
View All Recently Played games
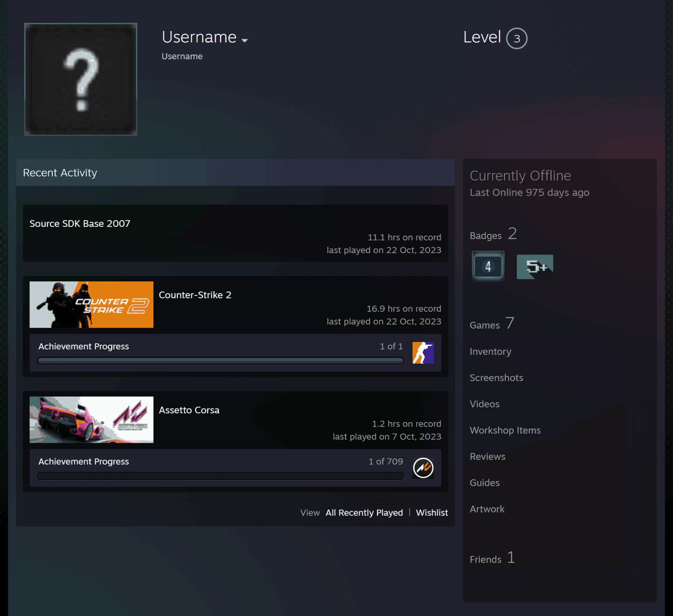364,513
